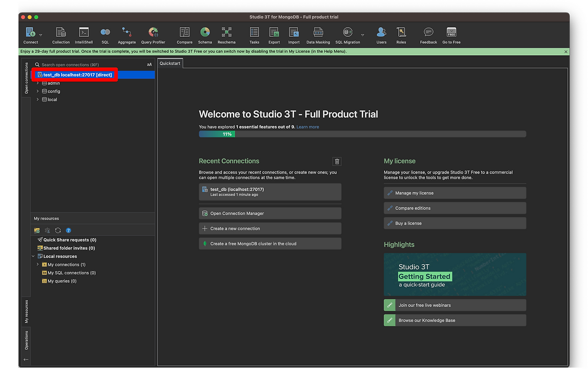This screenshot has height=392, width=588.
Task: Click the 11% feature progress bar
Action: point(362,134)
